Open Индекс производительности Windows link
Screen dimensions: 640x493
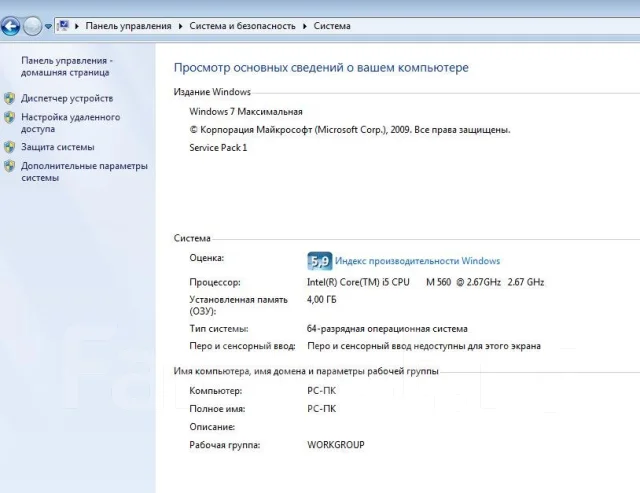pyautogui.click(x=418, y=261)
